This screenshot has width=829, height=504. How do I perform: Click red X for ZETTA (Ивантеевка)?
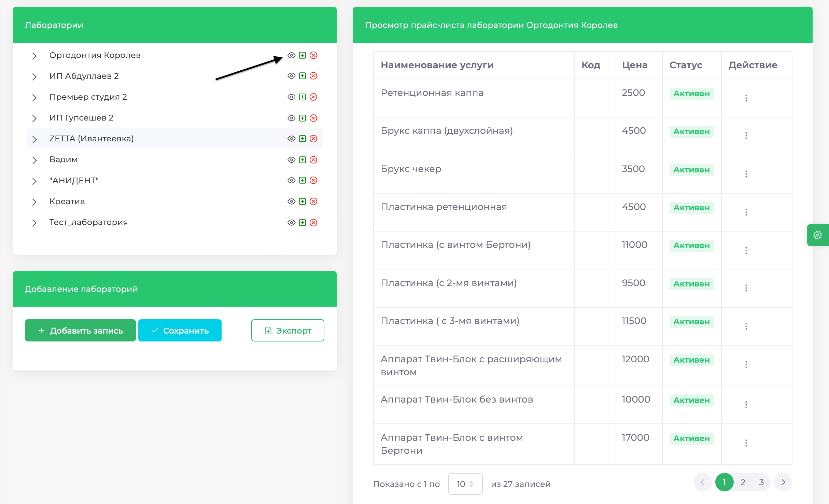pos(313,139)
